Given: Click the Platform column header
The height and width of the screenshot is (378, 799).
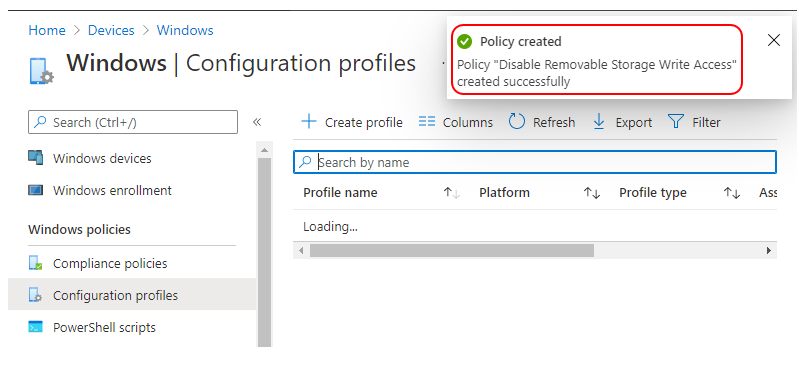Looking at the screenshot, I should [x=504, y=193].
